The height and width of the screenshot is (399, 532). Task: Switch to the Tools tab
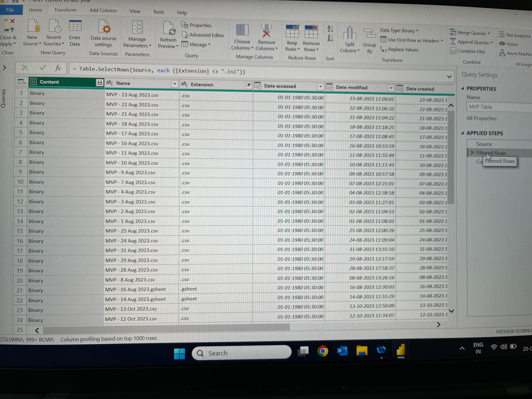tap(158, 12)
